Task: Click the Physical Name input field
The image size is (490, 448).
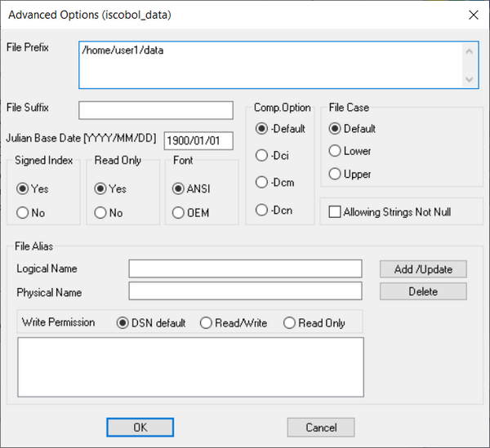Action: (x=245, y=291)
